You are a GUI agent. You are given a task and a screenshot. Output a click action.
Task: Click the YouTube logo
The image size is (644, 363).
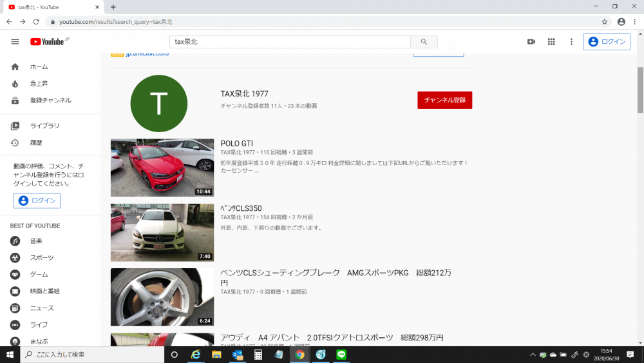point(48,41)
